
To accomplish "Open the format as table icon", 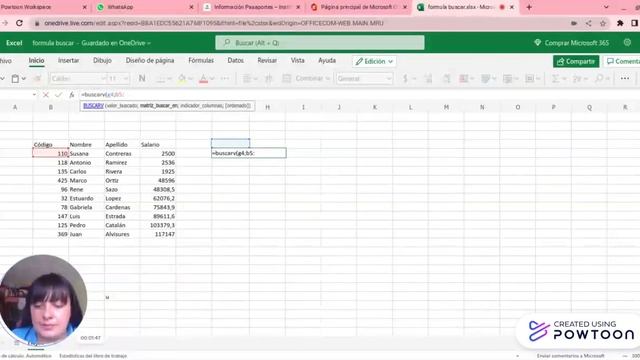I will tap(486, 78).
